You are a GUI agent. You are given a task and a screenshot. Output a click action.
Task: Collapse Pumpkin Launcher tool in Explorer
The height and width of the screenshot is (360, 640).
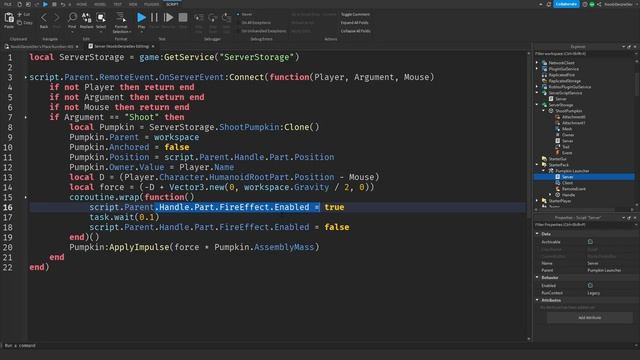click(x=544, y=171)
